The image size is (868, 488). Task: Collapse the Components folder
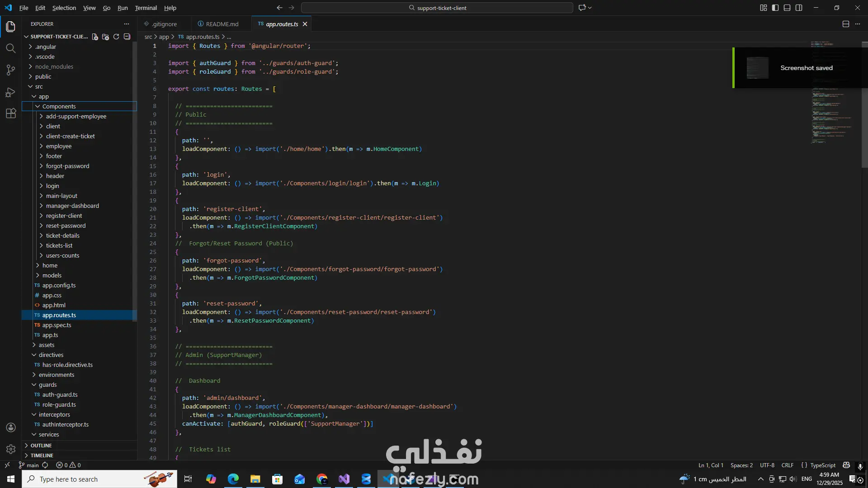[x=59, y=106]
